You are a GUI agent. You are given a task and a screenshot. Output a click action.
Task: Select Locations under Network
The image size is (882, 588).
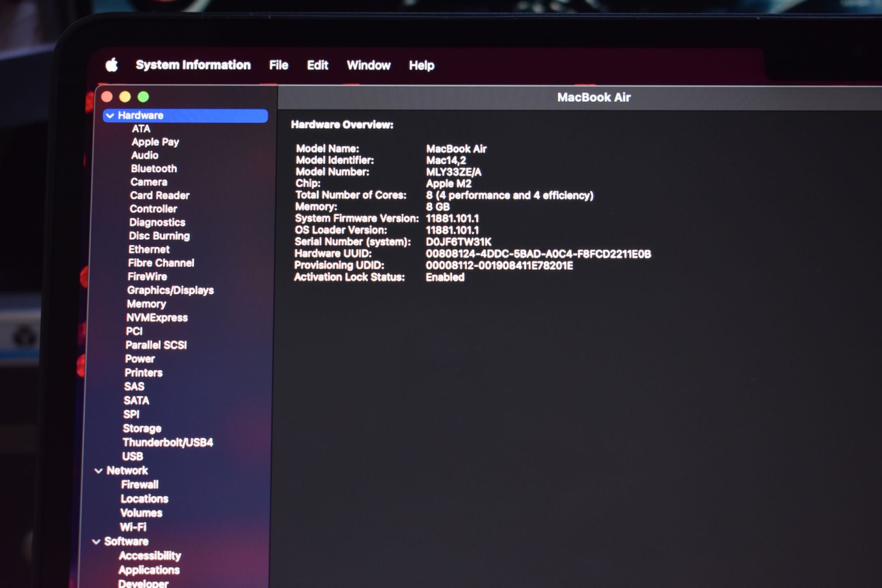pyautogui.click(x=144, y=499)
